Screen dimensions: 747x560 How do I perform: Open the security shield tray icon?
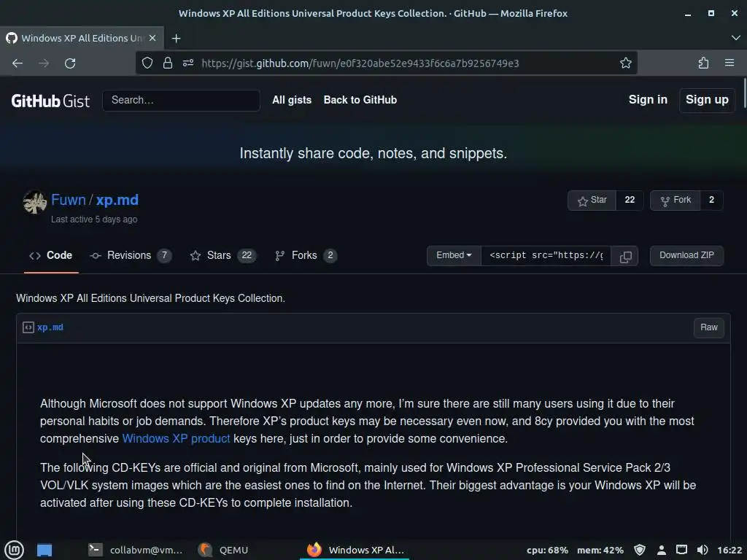point(640,550)
